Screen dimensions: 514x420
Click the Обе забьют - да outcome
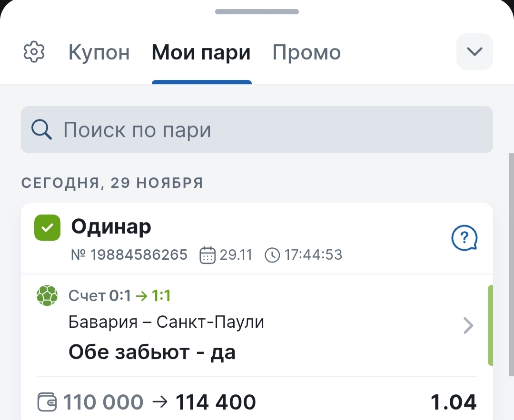[x=152, y=352]
